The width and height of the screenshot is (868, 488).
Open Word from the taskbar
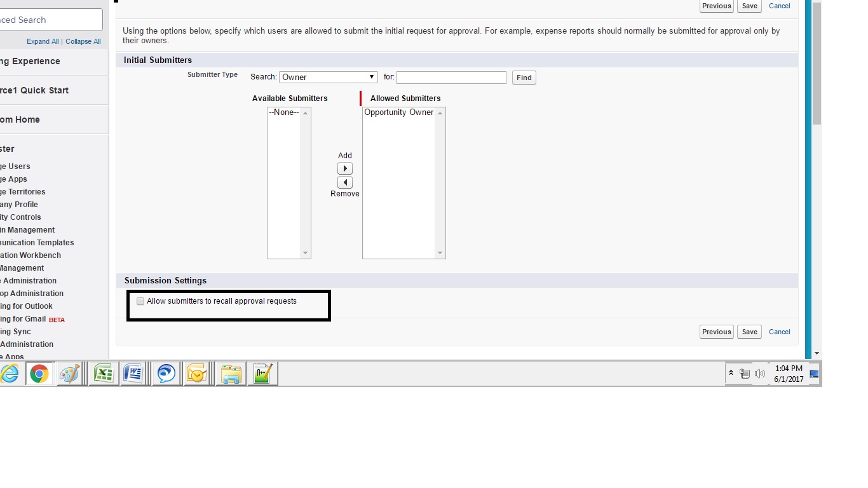[133, 374]
